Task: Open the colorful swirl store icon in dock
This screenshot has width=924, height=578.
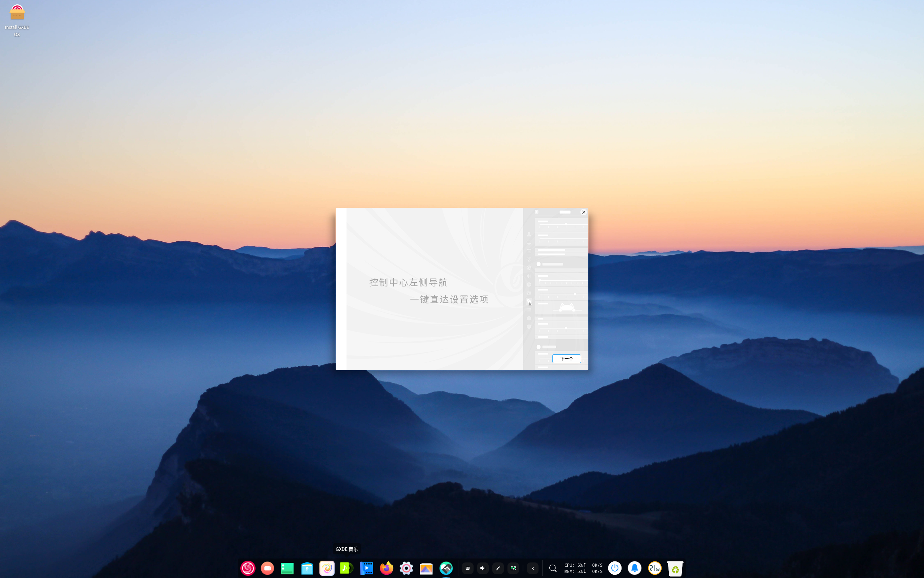Action: pos(327,568)
